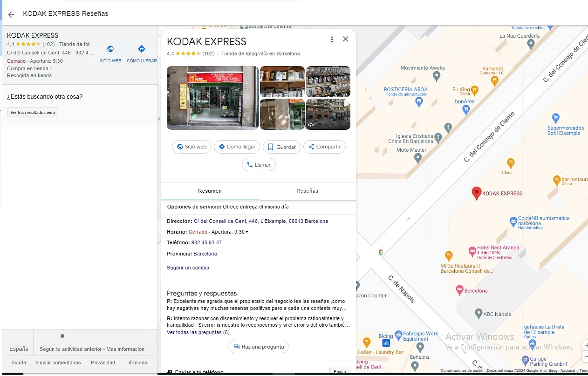Open the street view thumbnail with 360 icon
The image size is (588, 376).
[x=328, y=114]
